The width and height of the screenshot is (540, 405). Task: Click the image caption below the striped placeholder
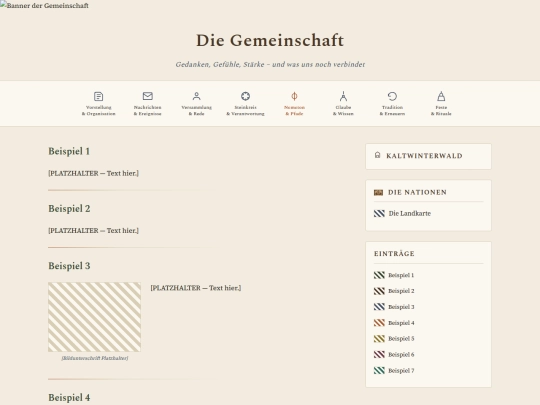(95, 358)
